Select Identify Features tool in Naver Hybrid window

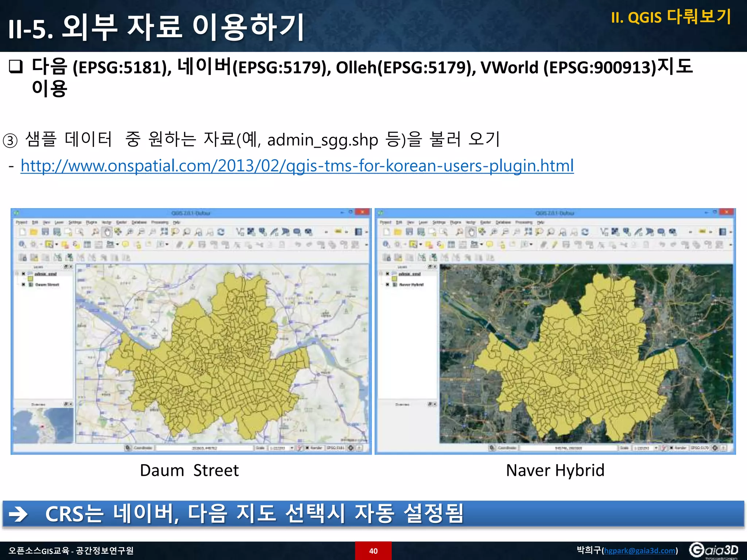[386, 245]
